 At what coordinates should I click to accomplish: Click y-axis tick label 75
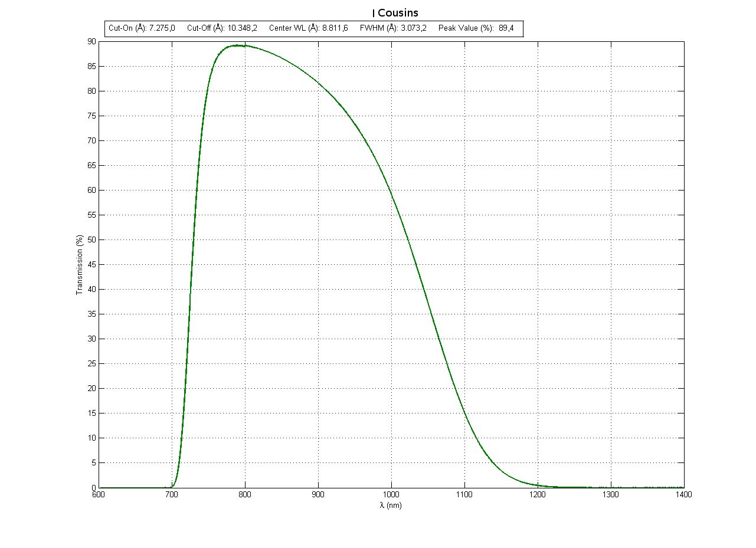coord(91,116)
